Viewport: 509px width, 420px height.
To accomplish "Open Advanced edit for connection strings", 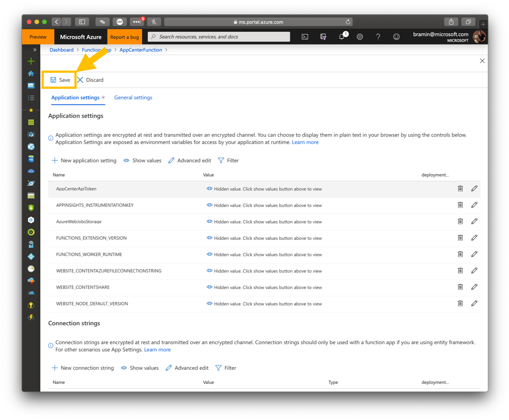I will (x=187, y=368).
